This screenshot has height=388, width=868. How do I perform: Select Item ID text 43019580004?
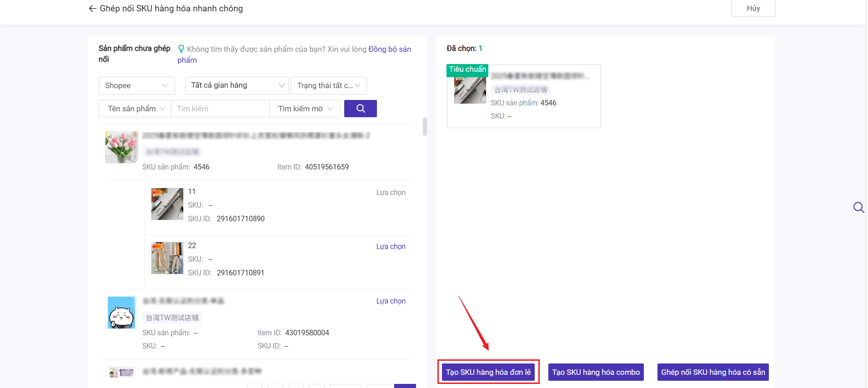(x=307, y=333)
